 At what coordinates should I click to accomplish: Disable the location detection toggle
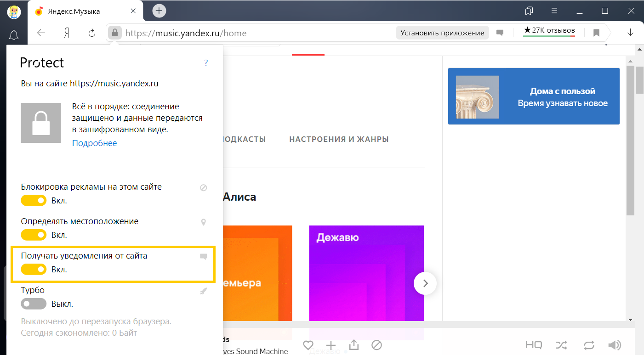click(x=34, y=235)
